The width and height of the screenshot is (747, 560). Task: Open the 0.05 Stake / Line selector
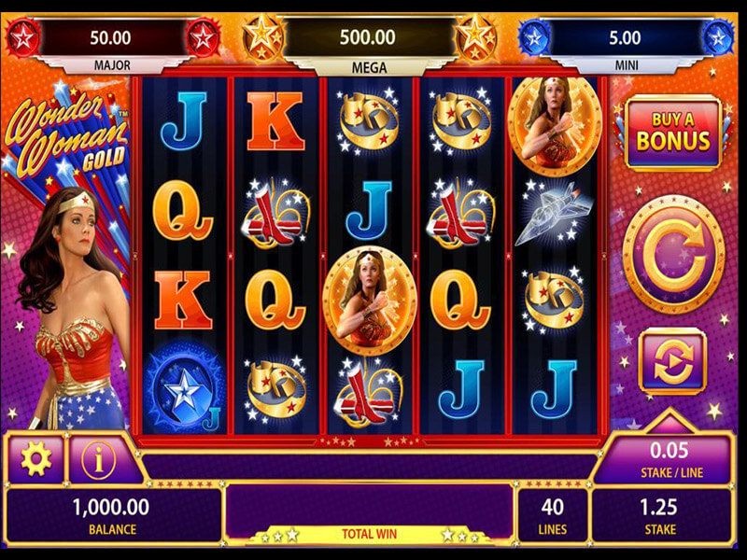pyautogui.click(x=665, y=460)
